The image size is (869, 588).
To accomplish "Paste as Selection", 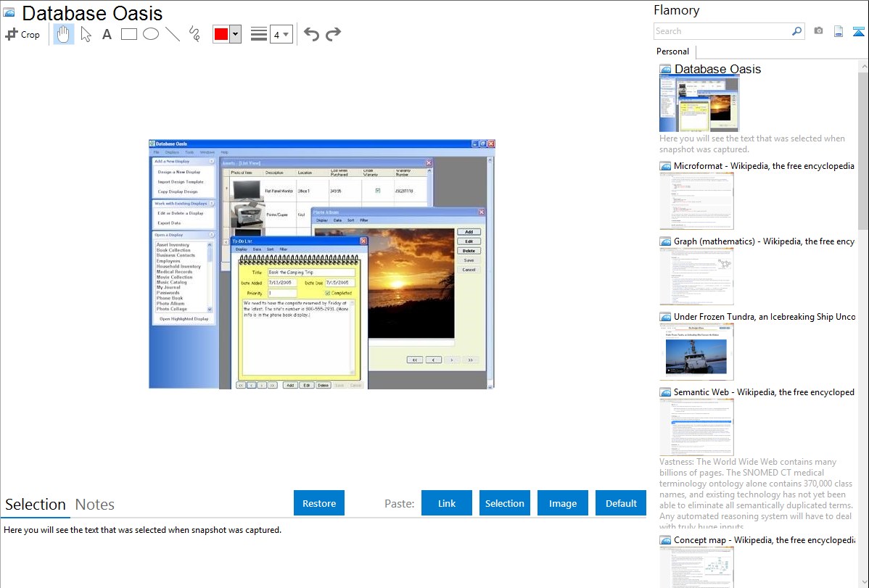I will (504, 503).
